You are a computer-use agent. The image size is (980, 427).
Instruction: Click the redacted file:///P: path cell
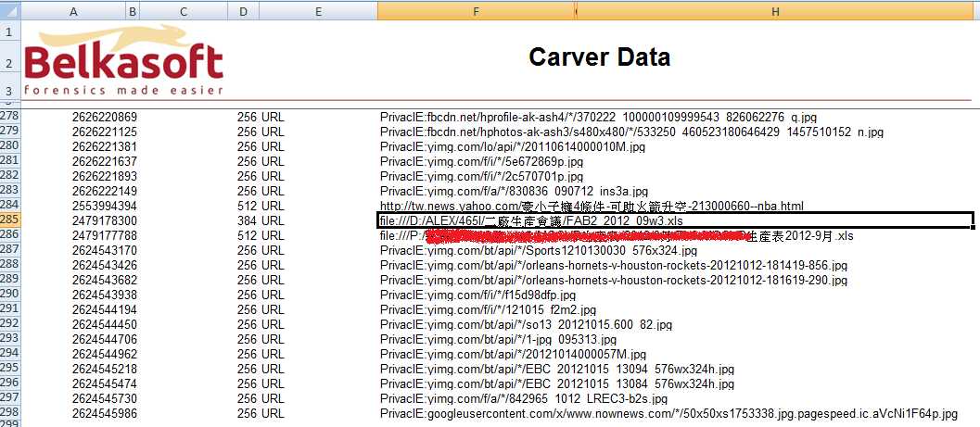617,236
